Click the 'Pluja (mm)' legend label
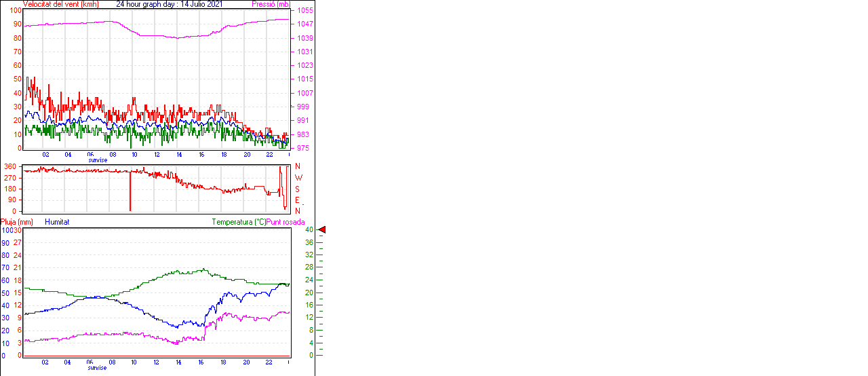This screenshot has height=376, width=868. click(16, 222)
